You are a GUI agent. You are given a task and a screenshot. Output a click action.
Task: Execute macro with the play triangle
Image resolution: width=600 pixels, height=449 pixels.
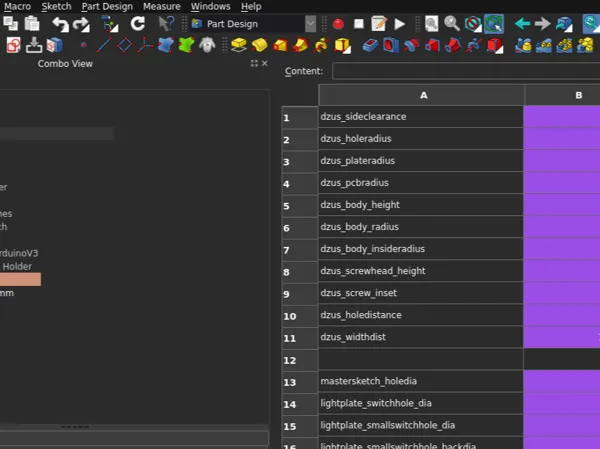399,24
